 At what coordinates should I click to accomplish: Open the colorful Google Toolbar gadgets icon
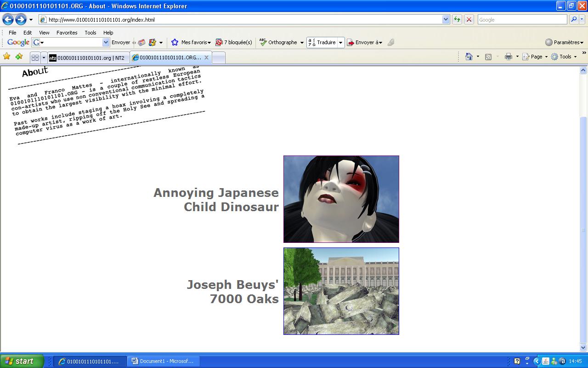[153, 42]
